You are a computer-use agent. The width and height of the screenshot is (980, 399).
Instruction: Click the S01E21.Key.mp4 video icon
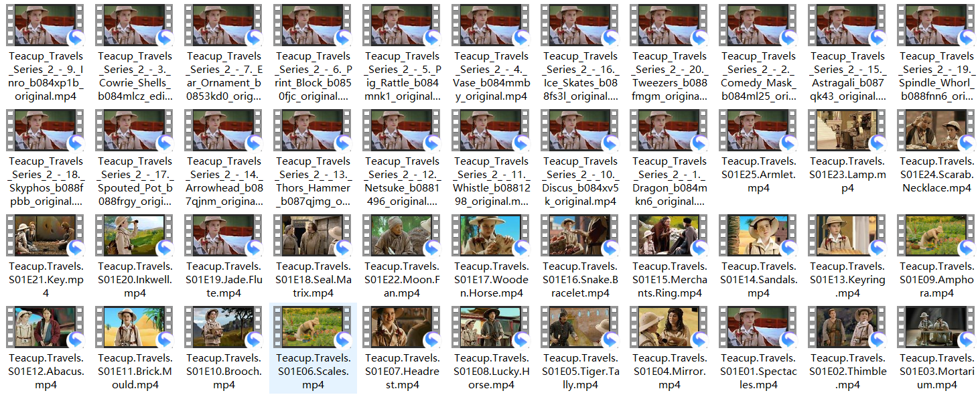46,235
